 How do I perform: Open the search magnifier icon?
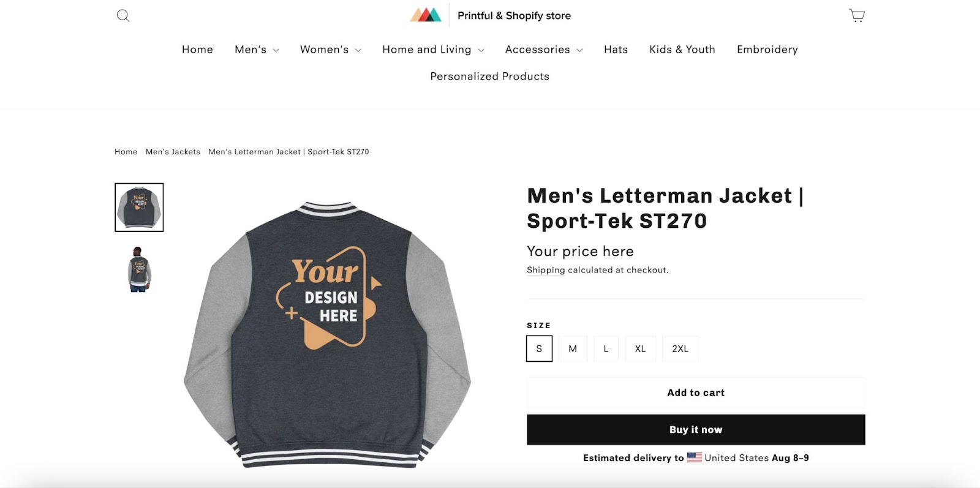pyautogui.click(x=123, y=16)
